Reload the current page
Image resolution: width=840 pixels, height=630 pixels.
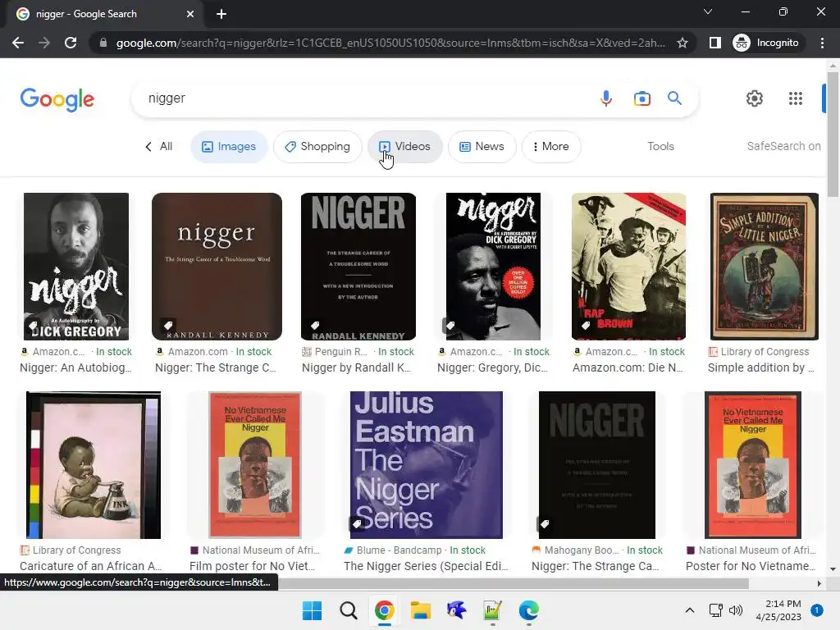[x=71, y=43]
